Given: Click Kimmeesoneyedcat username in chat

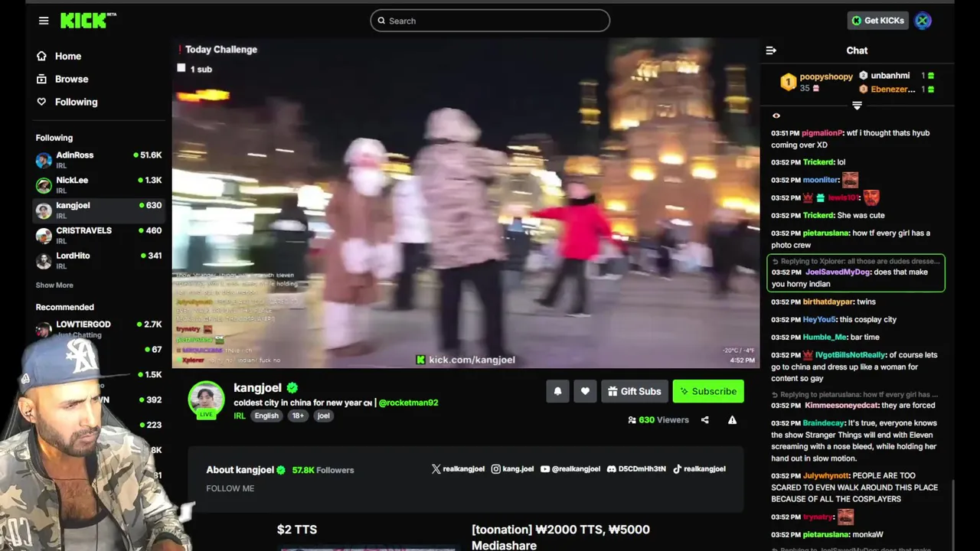Looking at the screenshot, I should pos(841,406).
